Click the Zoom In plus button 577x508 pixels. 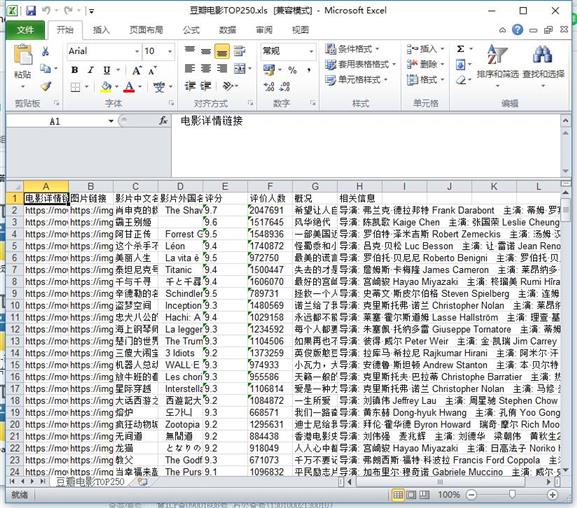[552, 495]
